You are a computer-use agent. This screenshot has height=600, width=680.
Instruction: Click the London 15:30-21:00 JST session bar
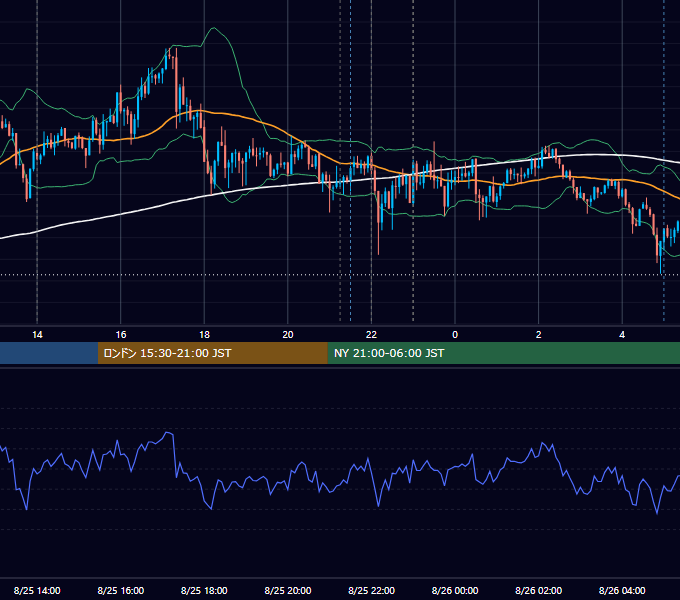pyautogui.click(x=212, y=353)
